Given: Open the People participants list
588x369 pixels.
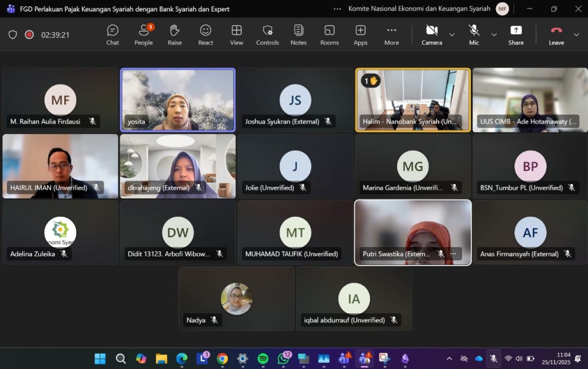Looking at the screenshot, I should 144,34.
